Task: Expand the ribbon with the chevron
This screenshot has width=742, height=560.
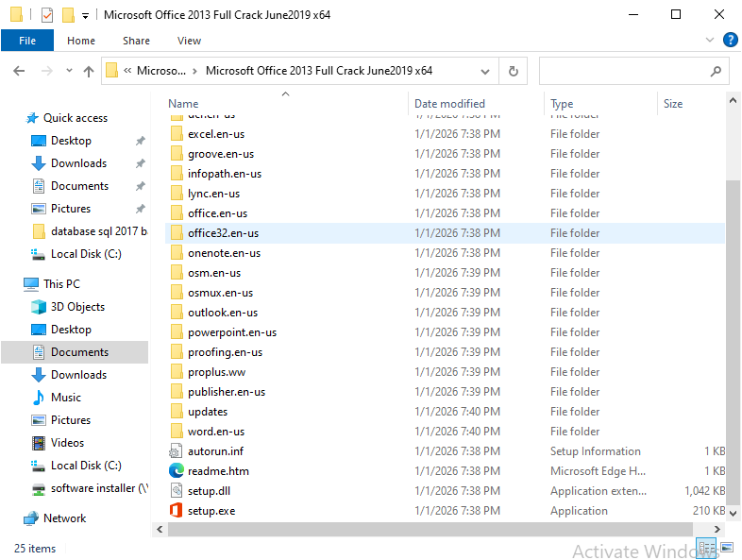Action: click(709, 40)
